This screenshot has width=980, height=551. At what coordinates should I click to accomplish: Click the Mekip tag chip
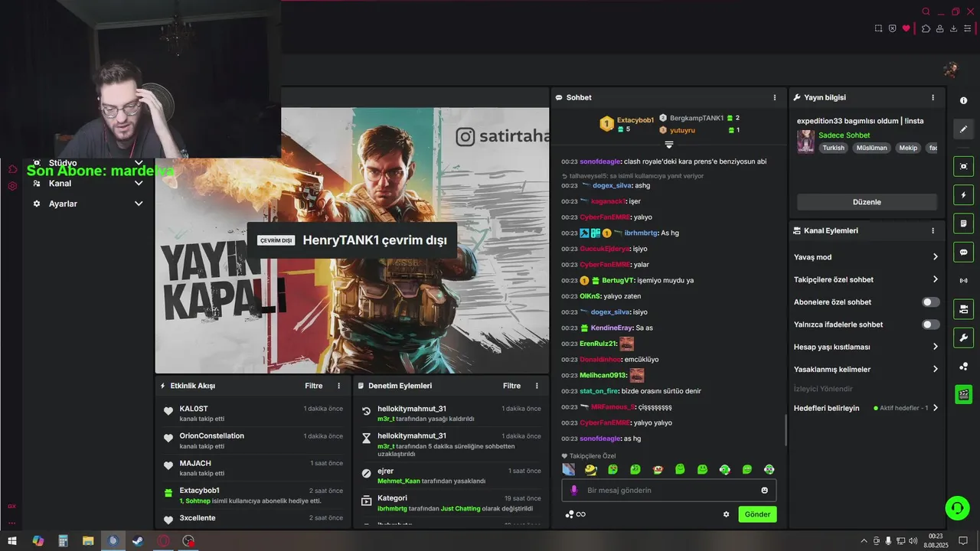click(908, 148)
